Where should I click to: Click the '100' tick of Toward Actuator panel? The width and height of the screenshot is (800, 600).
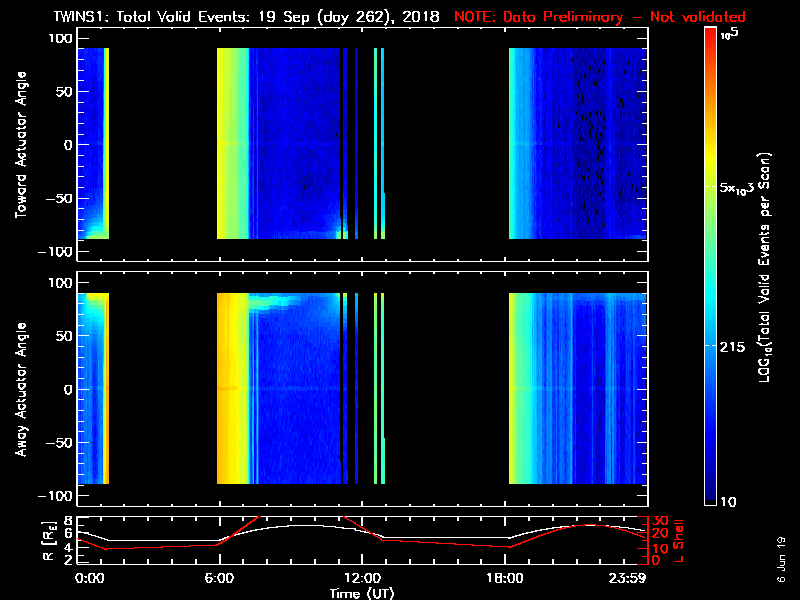point(61,38)
